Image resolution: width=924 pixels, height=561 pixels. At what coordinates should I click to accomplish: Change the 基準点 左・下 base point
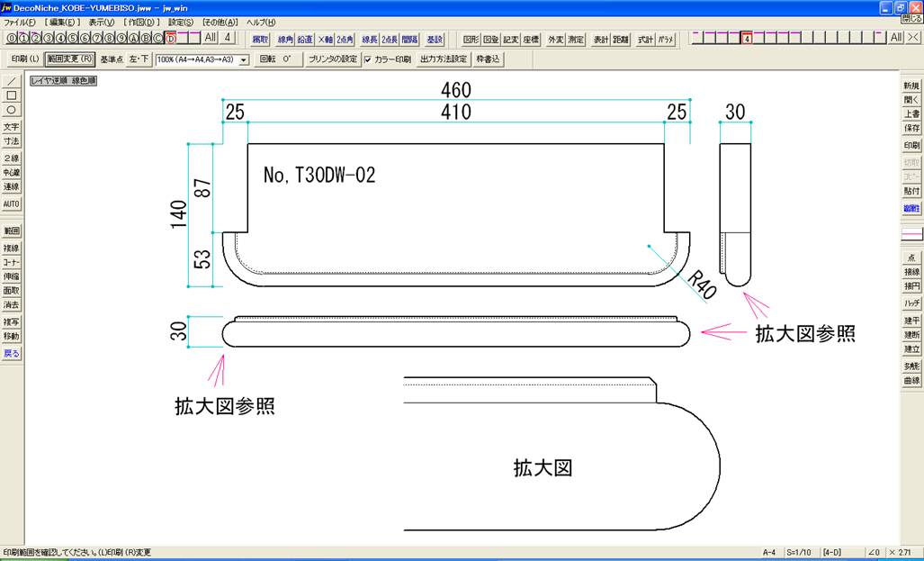click(x=139, y=59)
